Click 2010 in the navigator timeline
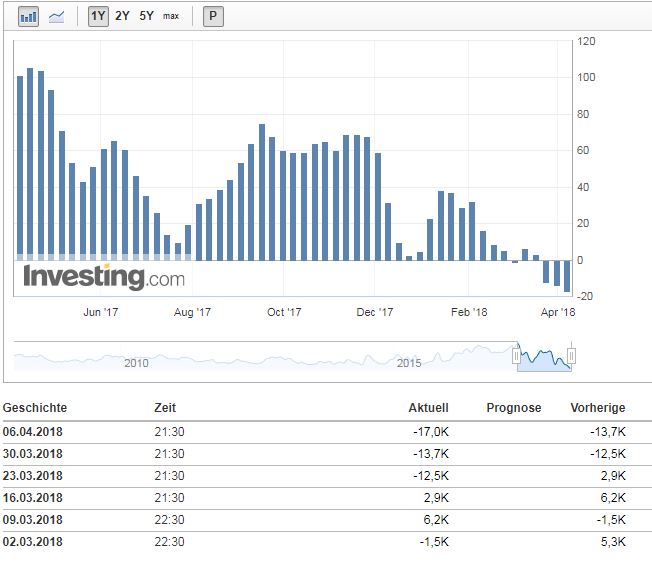Screen dimensions: 652x564 [136, 362]
